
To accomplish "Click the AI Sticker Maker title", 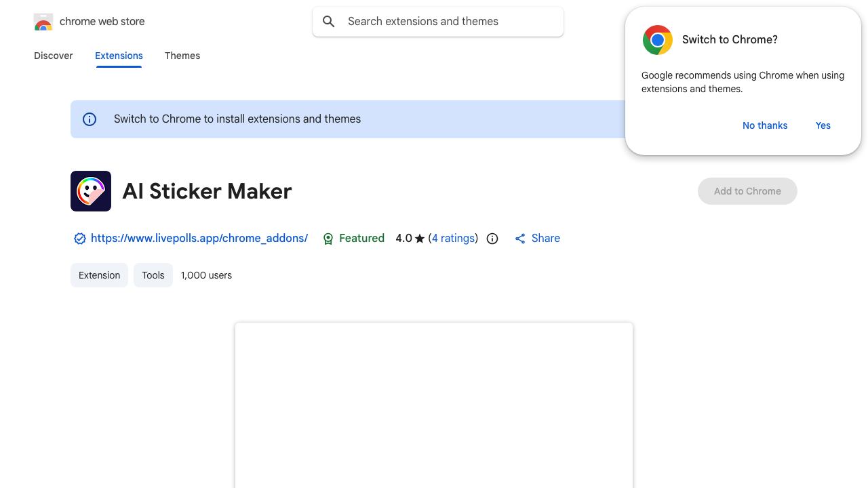I will (207, 191).
